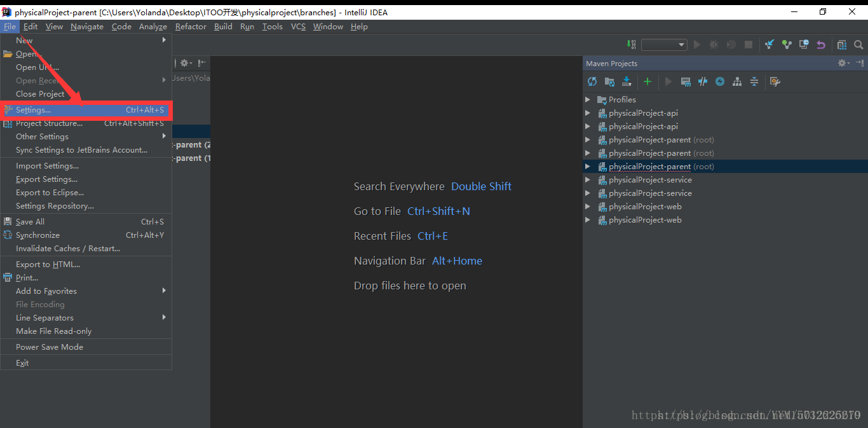Open Maven Settings wrench icon
The width and height of the screenshot is (868, 428).
tap(775, 81)
